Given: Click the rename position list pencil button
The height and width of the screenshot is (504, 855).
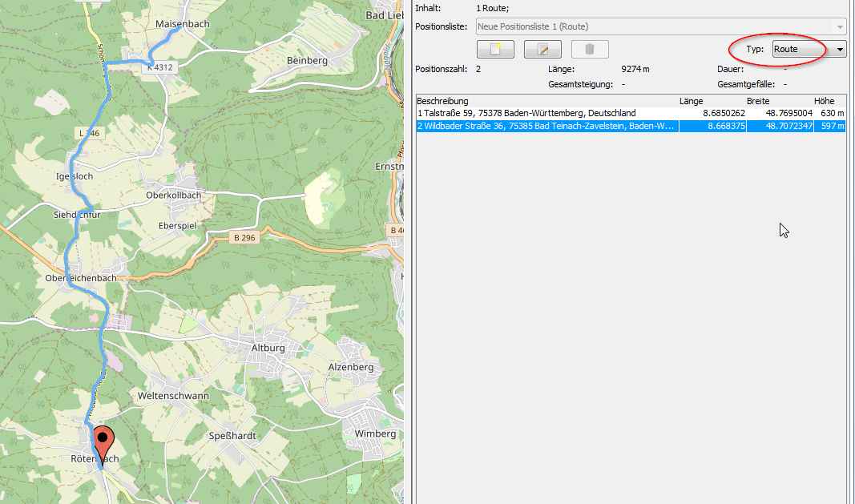Looking at the screenshot, I should [542, 50].
